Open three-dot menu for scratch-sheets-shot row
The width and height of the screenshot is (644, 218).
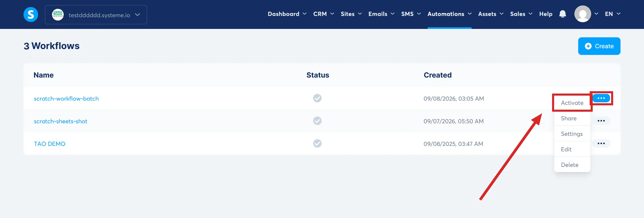[601, 121]
